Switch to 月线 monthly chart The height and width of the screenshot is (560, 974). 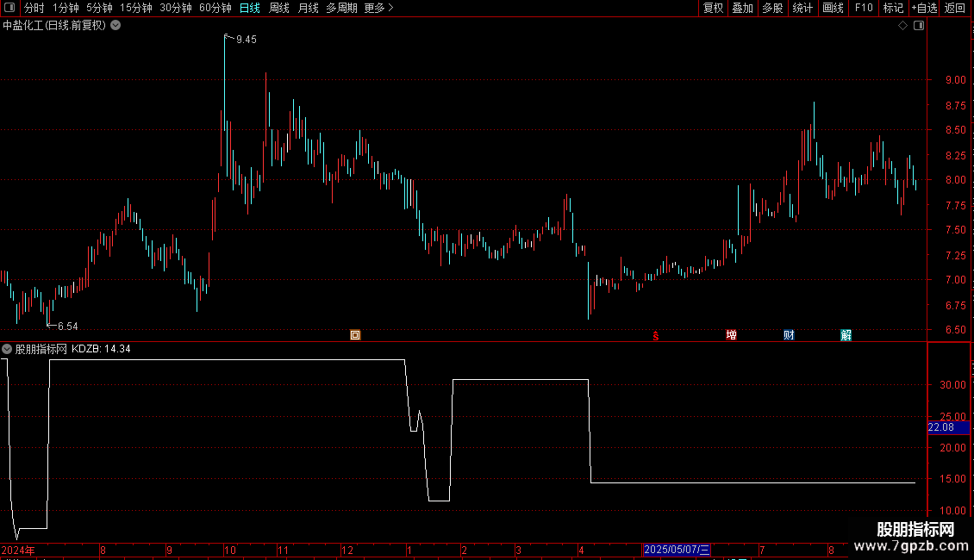(308, 8)
